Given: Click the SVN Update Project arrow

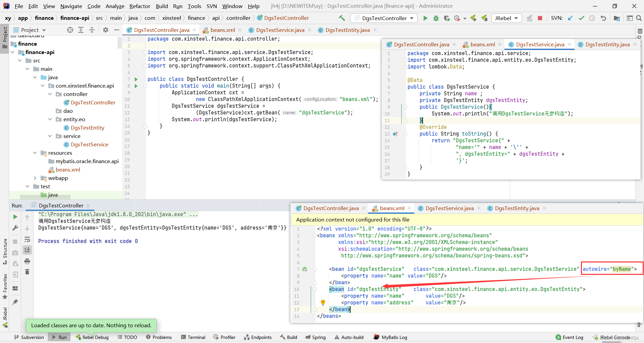Looking at the screenshot, I should pyautogui.click(x=570, y=18).
